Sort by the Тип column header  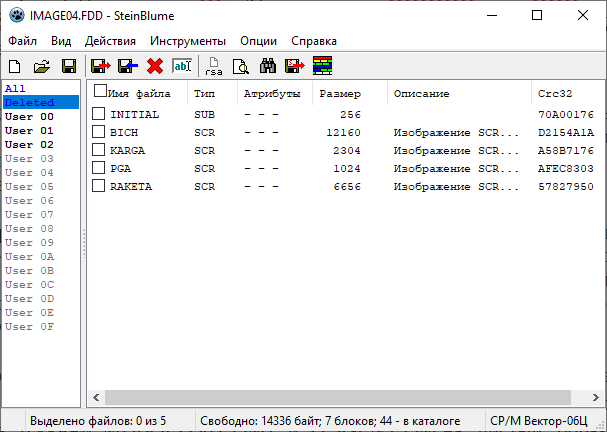tap(204, 94)
